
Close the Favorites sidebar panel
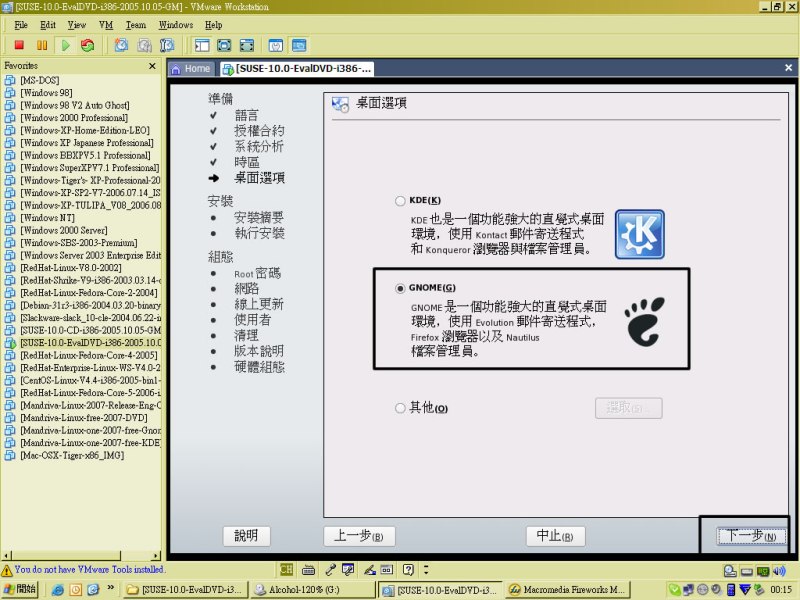152,66
